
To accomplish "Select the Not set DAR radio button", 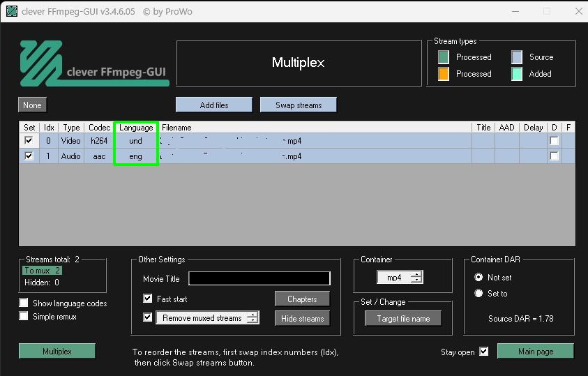I will (x=478, y=278).
